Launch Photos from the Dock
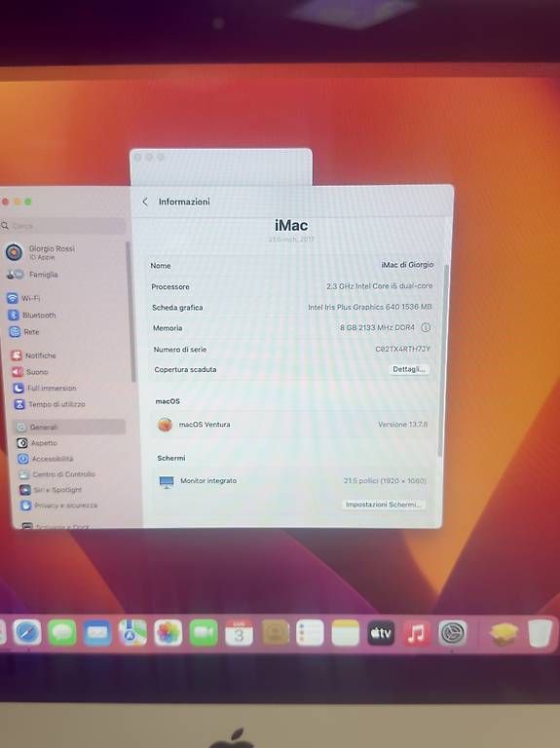 (x=168, y=632)
